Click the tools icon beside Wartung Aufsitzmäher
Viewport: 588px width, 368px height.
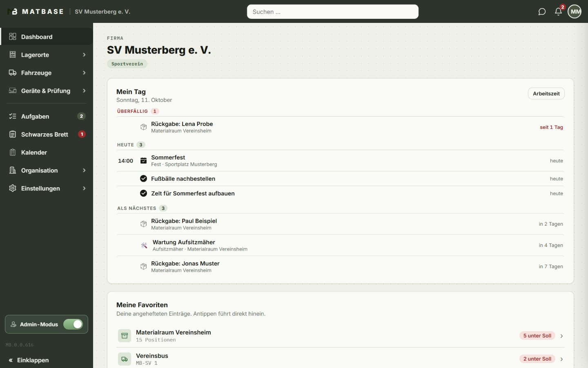tap(144, 245)
